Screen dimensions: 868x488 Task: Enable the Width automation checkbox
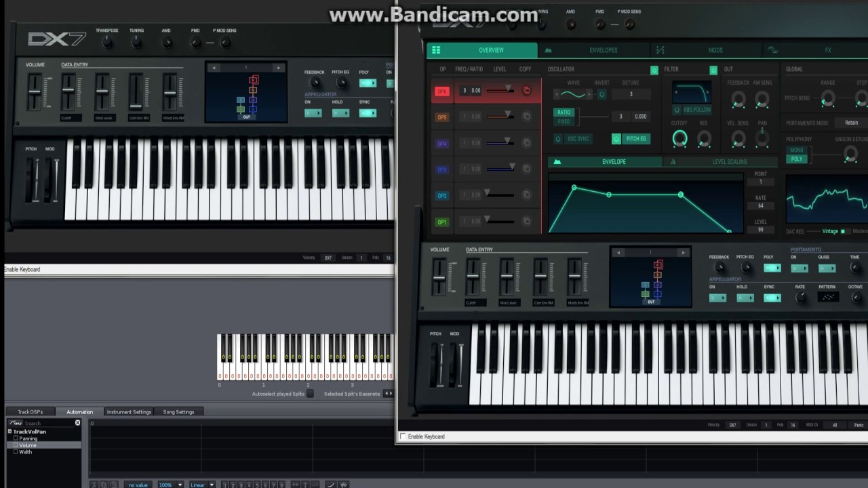click(x=16, y=452)
